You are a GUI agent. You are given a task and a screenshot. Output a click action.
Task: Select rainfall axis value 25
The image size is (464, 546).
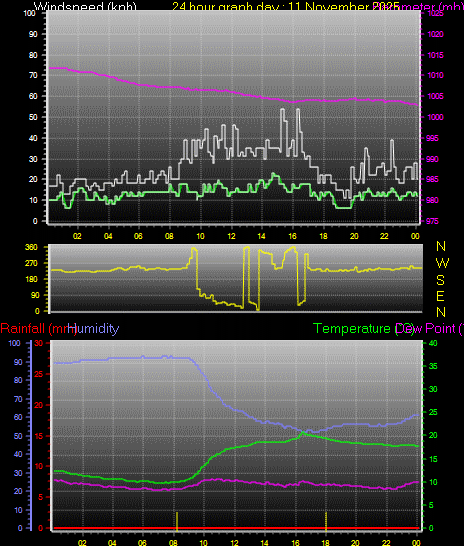pos(38,374)
